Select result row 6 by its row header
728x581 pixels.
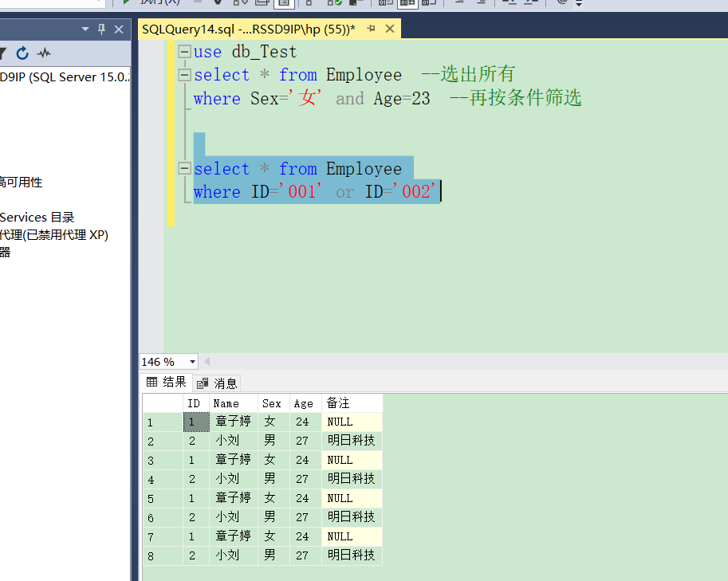(x=163, y=518)
